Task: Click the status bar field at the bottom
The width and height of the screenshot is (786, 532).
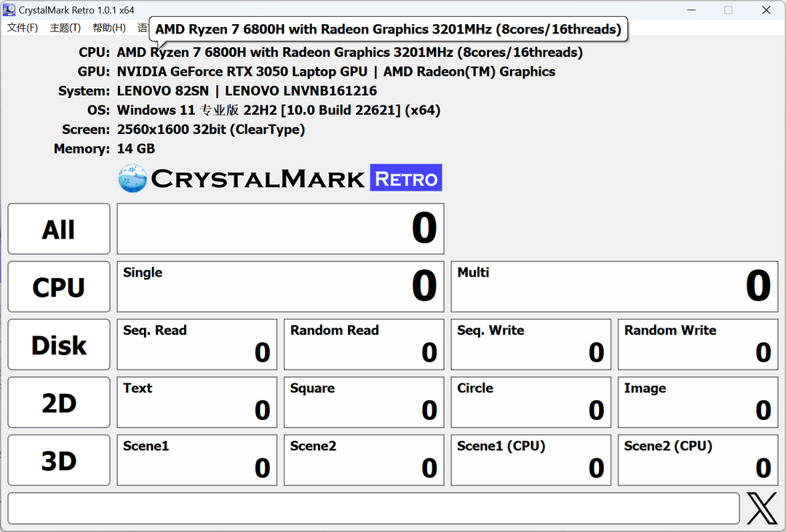Action: coord(373,508)
